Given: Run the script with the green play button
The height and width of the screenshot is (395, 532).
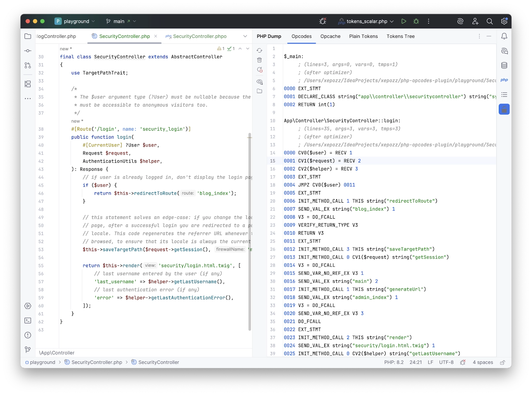Looking at the screenshot, I should pos(404,21).
